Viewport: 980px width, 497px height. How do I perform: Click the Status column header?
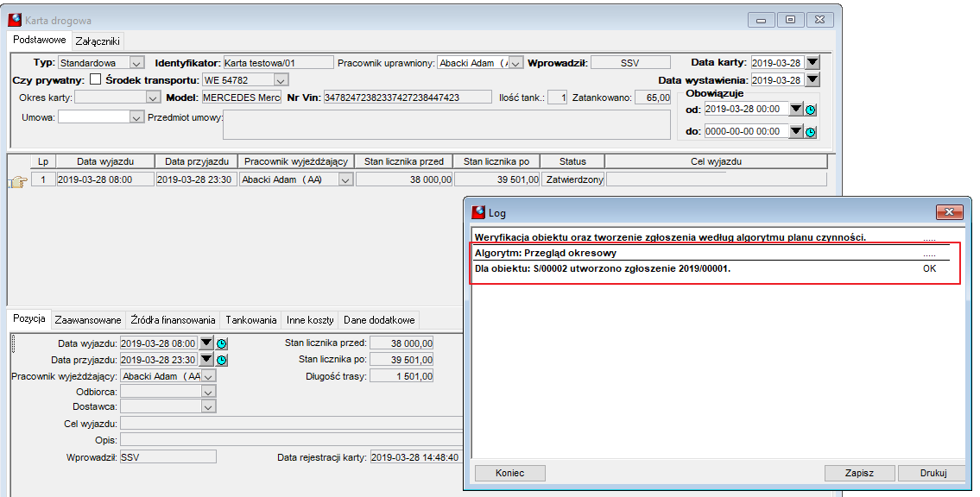[x=572, y=161]
